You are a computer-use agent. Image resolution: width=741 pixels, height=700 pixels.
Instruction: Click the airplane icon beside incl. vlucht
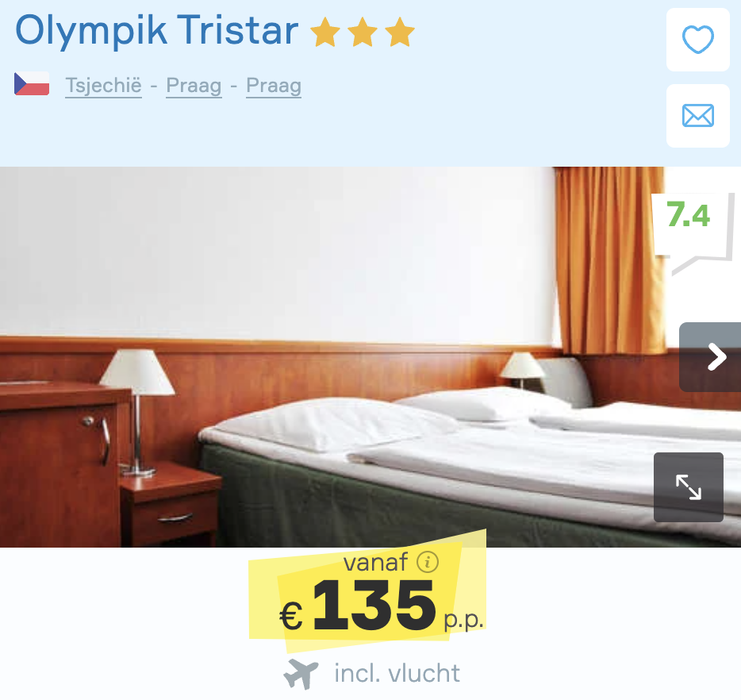pyautogui.click(x=301, y=674)
